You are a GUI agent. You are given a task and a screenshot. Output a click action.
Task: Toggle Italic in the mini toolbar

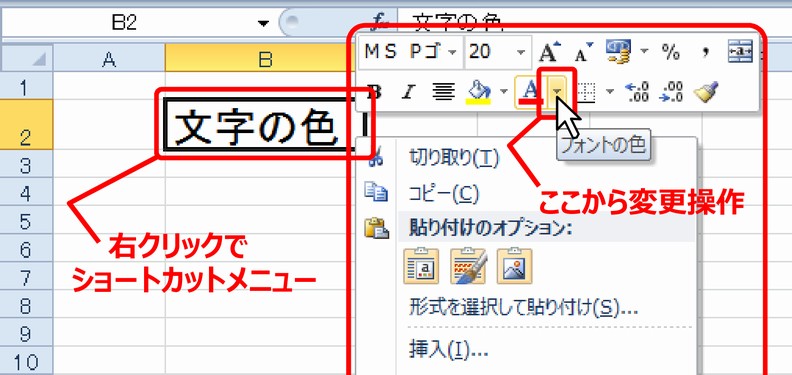tap(408, 92)
